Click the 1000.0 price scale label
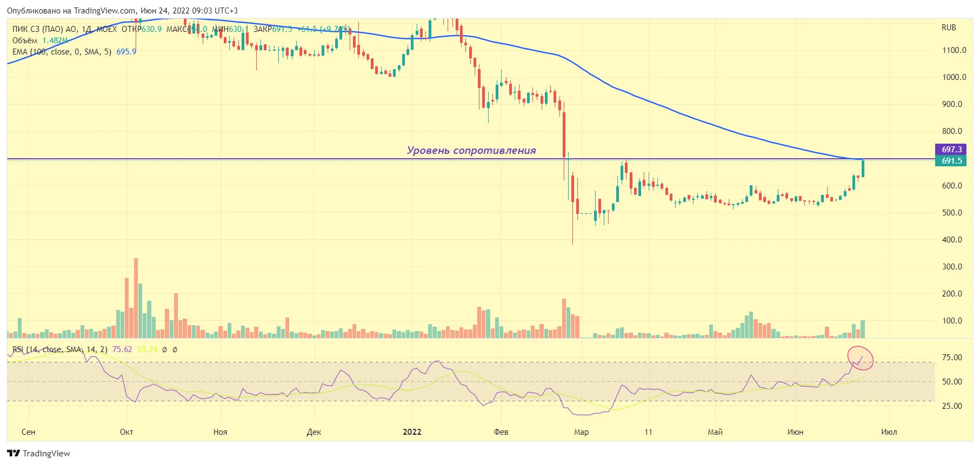 click(x=954, y=77)
